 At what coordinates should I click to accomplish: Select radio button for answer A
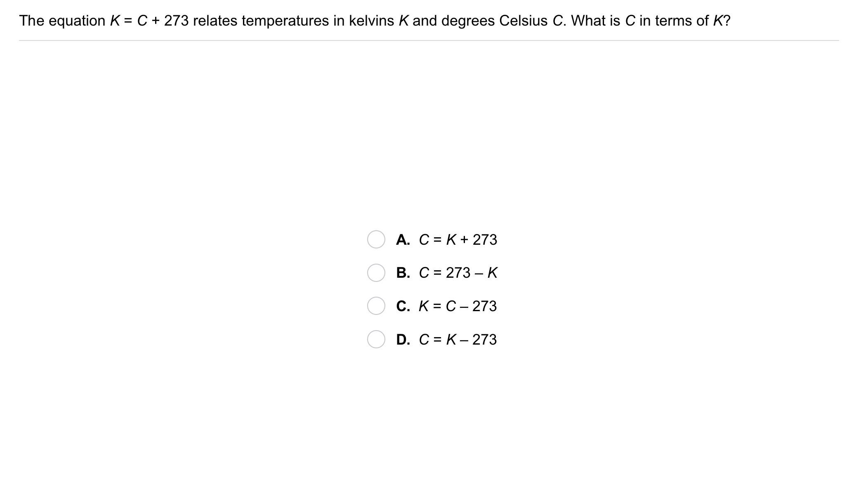pyautogui.click(x=376, y=239)
